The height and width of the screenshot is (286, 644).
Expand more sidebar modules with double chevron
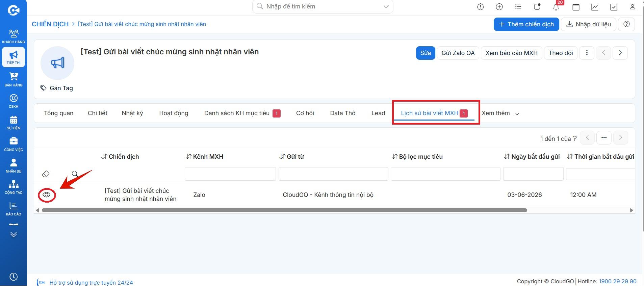(x=14, y=234)
